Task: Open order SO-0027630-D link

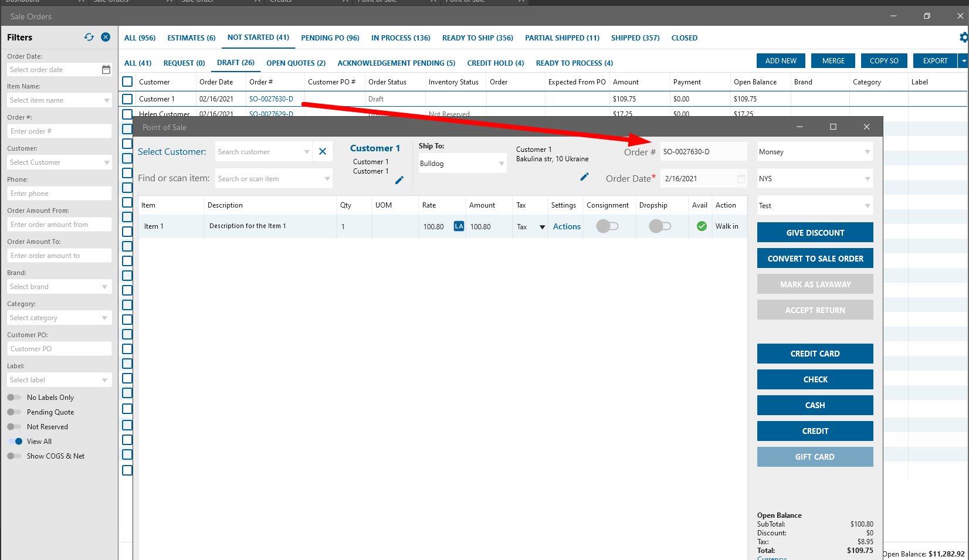Action: (x=271, y=99)
